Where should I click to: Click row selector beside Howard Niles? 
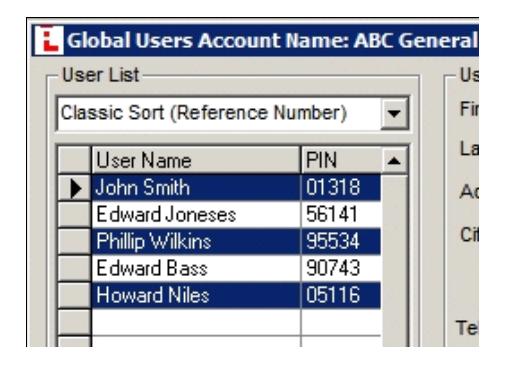[x=75, y=295]
